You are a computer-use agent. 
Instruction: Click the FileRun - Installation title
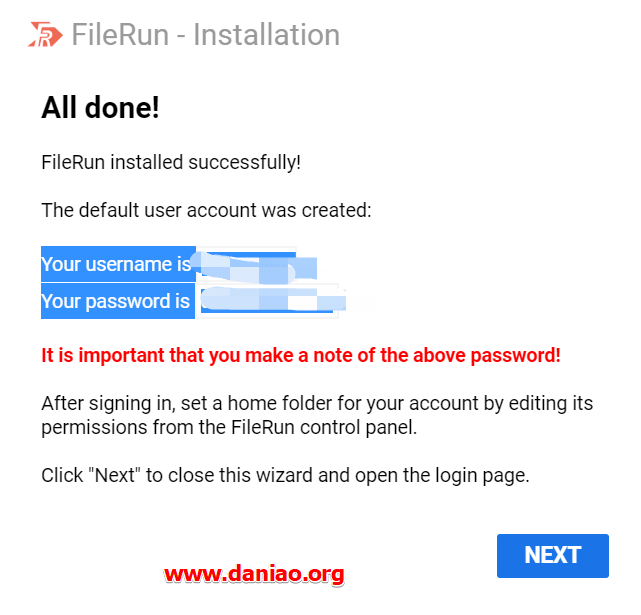coord(206,34)
